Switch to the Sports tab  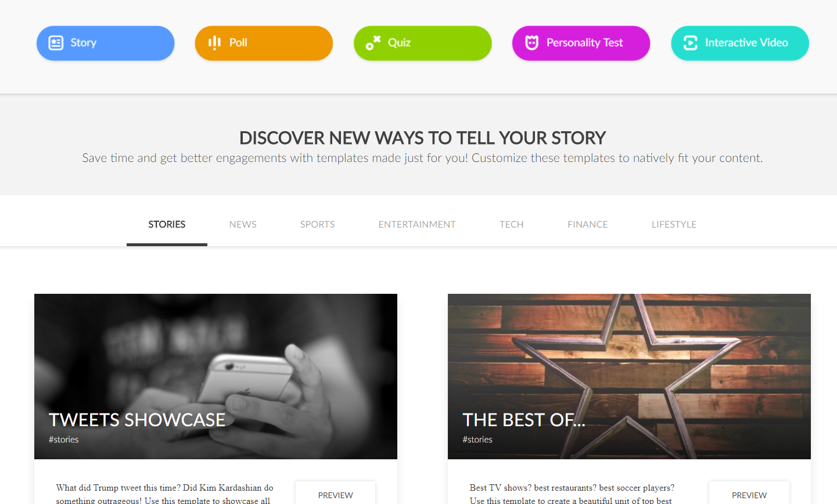(x=317, y=224)
